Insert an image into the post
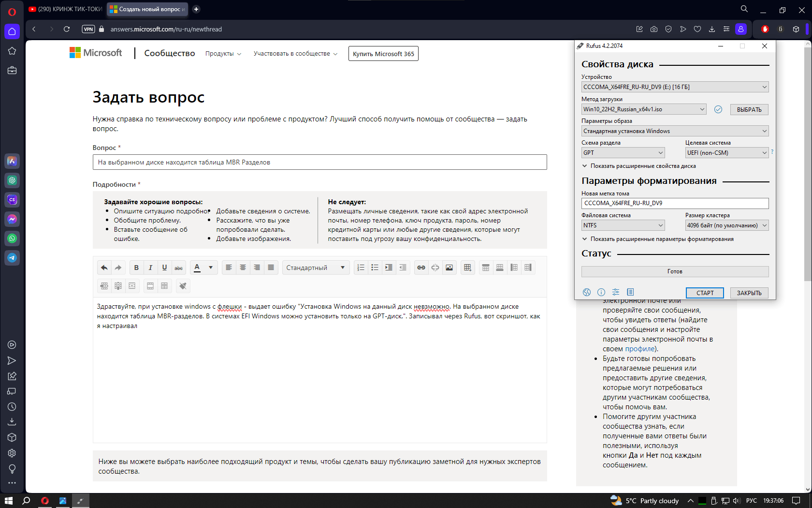Image resolution: width=812 pixels, height=508 pixels. coord(449,268)
